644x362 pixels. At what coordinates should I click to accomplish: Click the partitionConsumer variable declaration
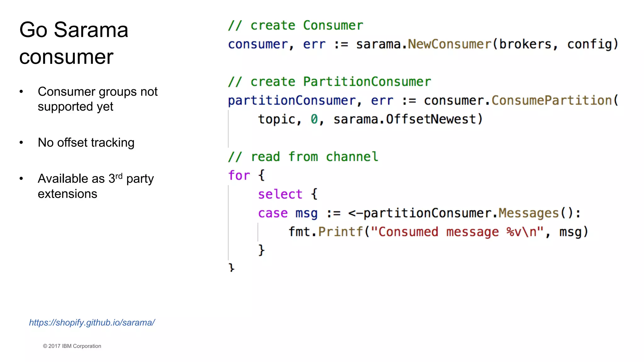[292, 101]
